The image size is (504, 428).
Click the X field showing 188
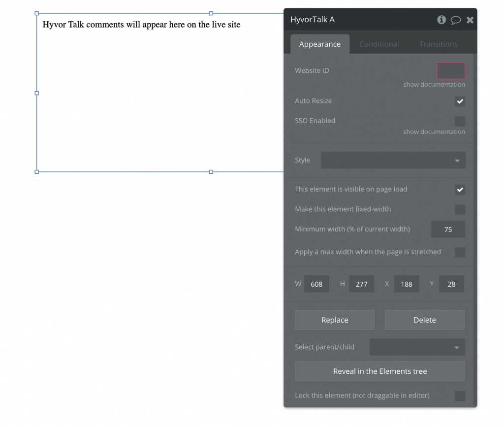pyautogui.click(x=406, y=284)
